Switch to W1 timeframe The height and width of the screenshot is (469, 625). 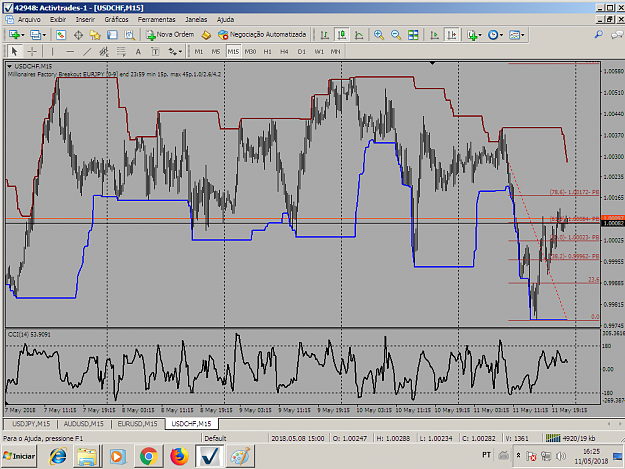(319, 51)
